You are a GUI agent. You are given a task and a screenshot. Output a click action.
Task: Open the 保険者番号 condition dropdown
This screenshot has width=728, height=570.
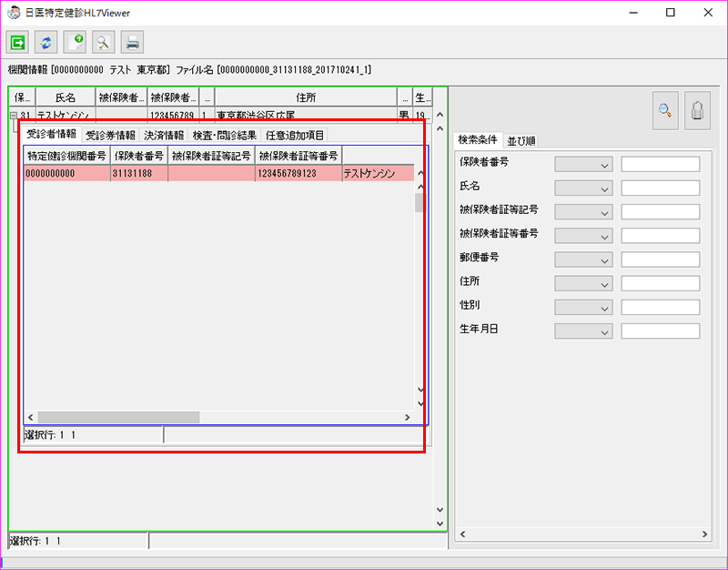pos(583,165)
